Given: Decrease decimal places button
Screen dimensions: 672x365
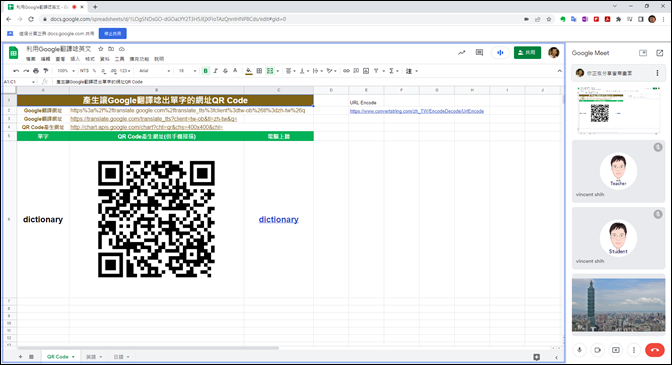Looking at the screenshot, I should click(x=103, y=71).
